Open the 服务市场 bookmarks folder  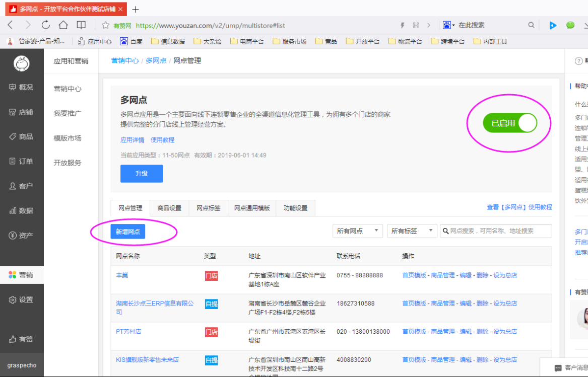point(290,41)
